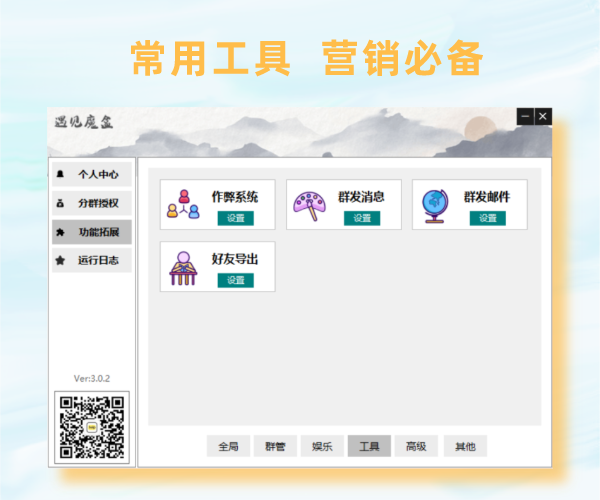Screen dimensions: 600x500
Task: Click the icon beside 分群授权
Action: point(60,203)
